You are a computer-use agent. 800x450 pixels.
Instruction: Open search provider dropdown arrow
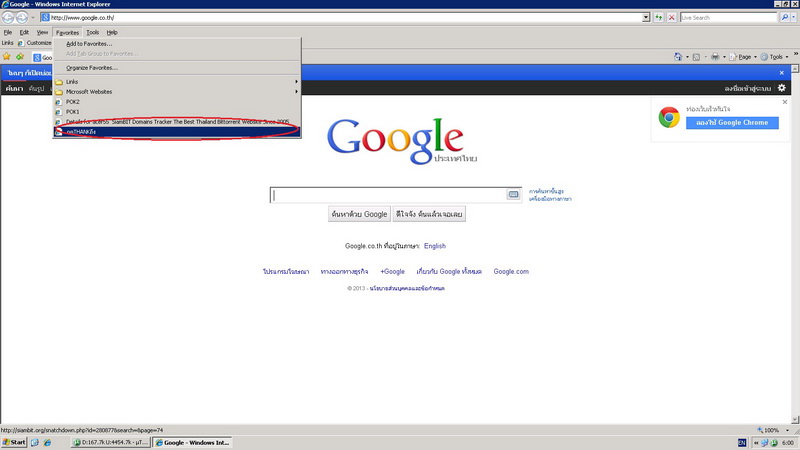click(x=793, y=17)
